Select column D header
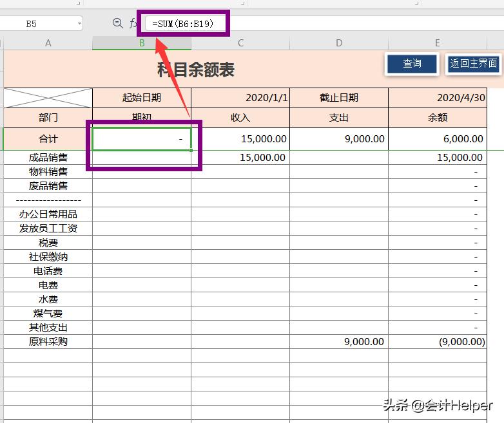504x423 pixels. pyautogui.click(x=339, y=43)
